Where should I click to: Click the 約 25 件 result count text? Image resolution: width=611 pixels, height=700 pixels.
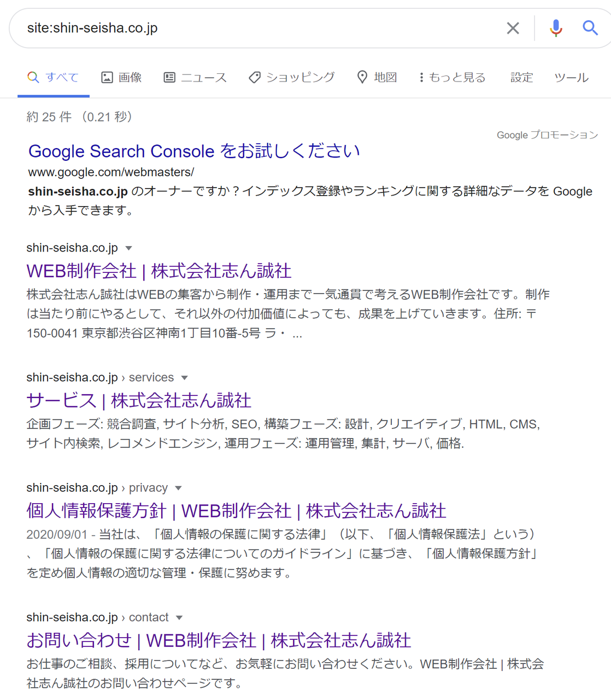point(49,117)
